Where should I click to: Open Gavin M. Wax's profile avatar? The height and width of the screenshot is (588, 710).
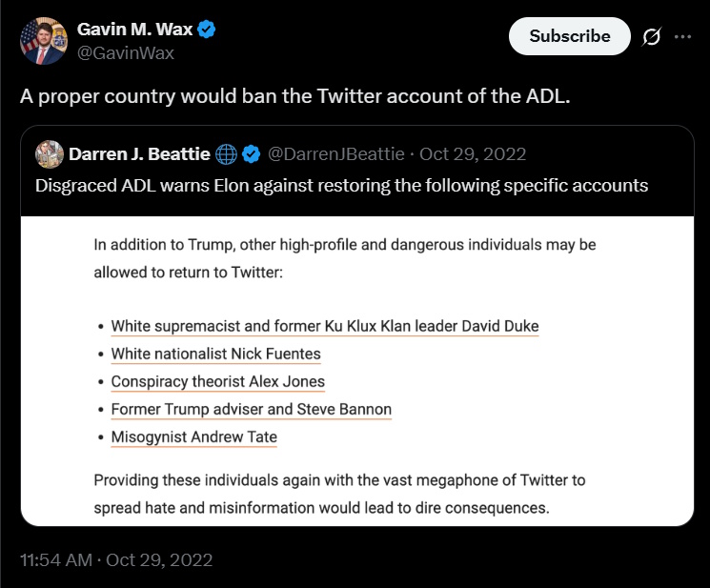44,41
